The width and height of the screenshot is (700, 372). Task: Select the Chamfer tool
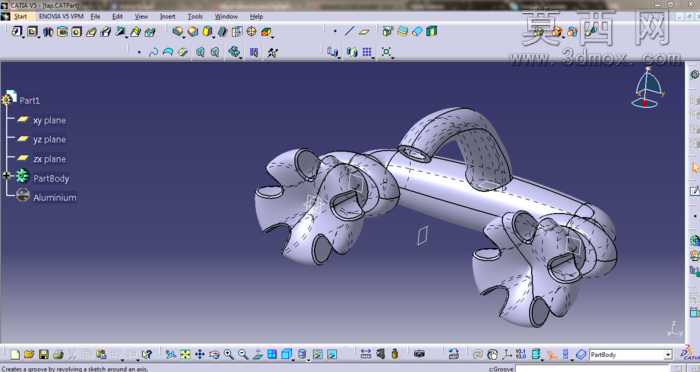(x=192, y=32)
